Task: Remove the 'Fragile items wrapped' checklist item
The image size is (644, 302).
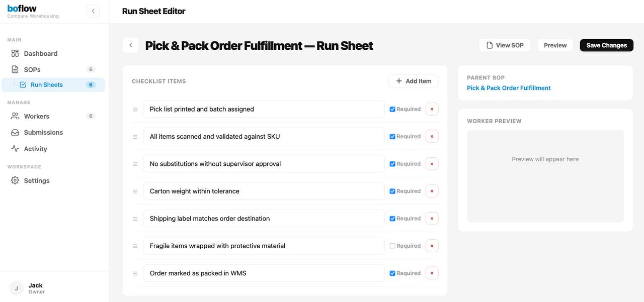Action: coord(432,245)
